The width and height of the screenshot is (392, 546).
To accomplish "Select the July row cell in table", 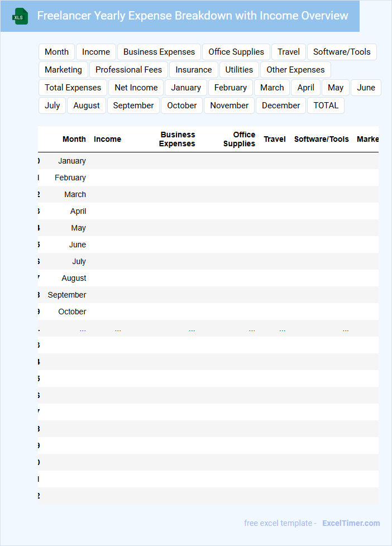I will click(x=79, y=261).
